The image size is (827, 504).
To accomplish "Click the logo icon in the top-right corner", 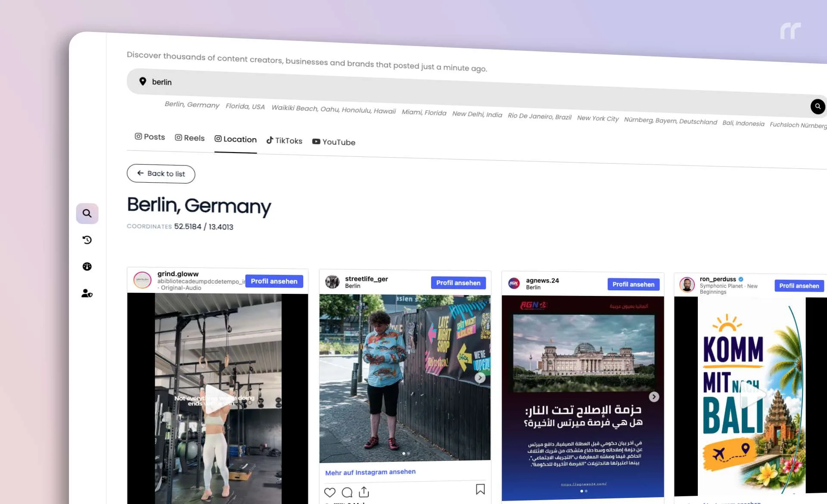I will pyautogui.click(x=790, y=31).
